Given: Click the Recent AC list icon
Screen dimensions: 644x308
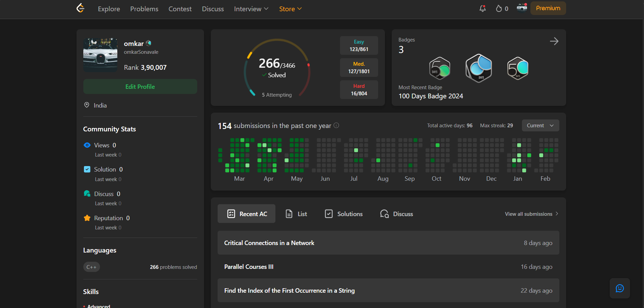Looking at the screenshot, I should 231,214.
